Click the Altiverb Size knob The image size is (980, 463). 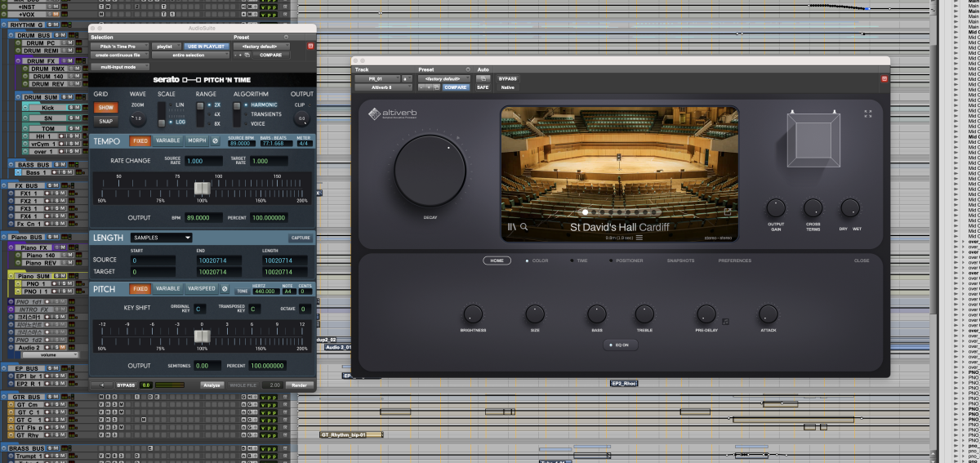pos(535,314)
